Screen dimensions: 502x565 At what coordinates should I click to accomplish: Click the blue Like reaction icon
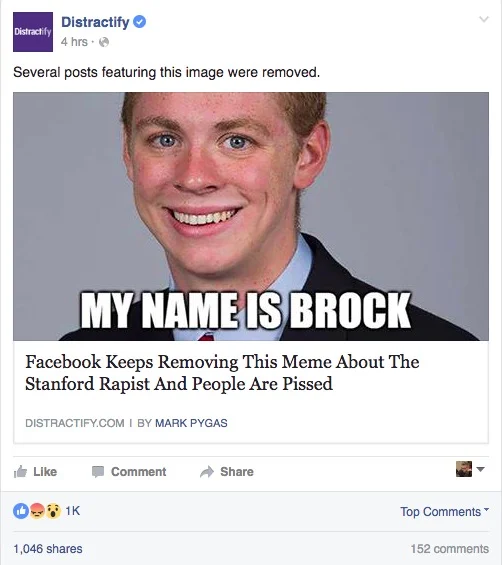click(21, 511)
